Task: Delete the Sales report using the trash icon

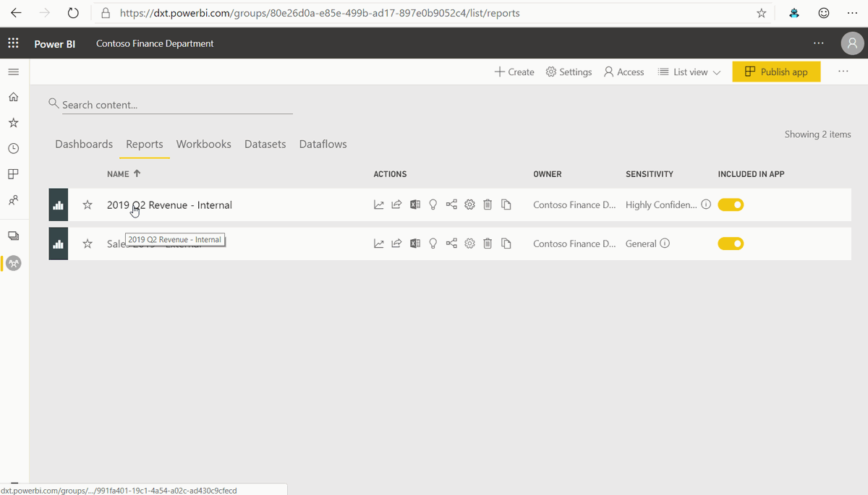Action: pyautogui.click(x=488, y=244)
